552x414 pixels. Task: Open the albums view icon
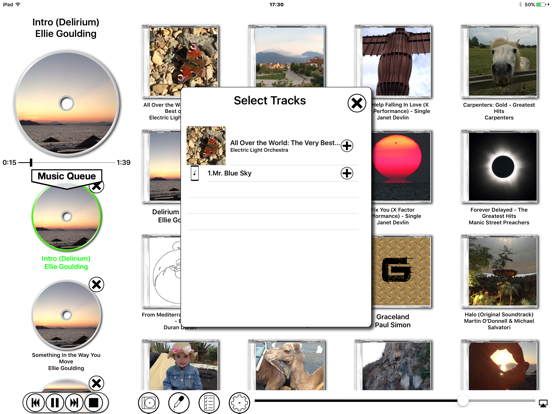click(149, 403)
